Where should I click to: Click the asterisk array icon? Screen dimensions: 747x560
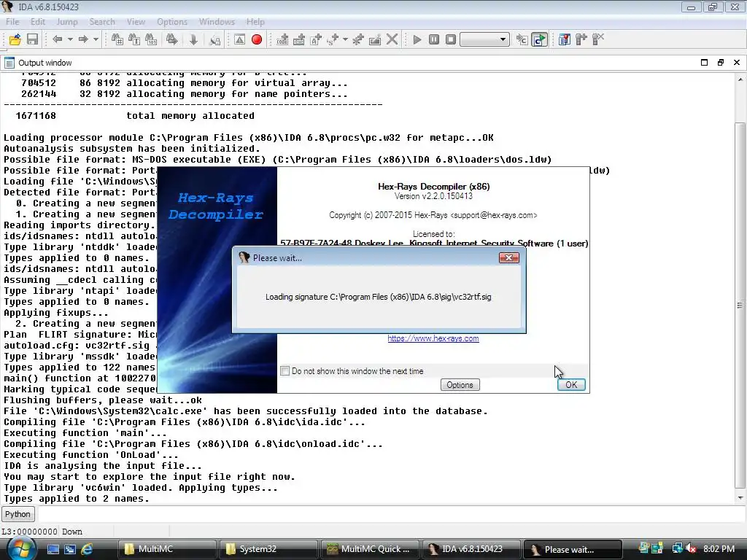[x=357, y=39]
